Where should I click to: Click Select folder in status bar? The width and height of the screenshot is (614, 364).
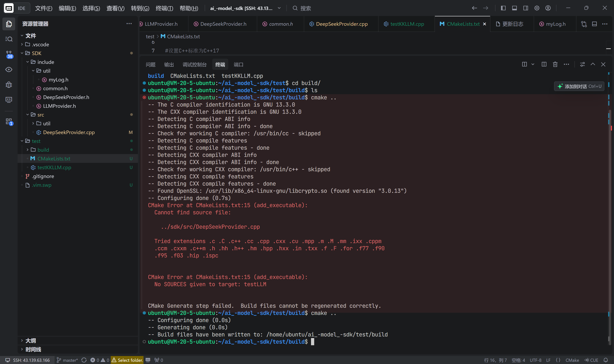click(x=127, y=360)
